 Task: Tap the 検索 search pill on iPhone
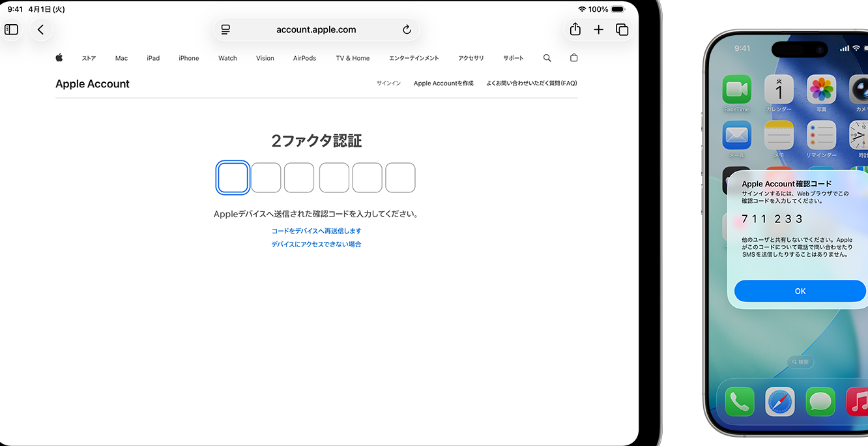pos(800,362)
